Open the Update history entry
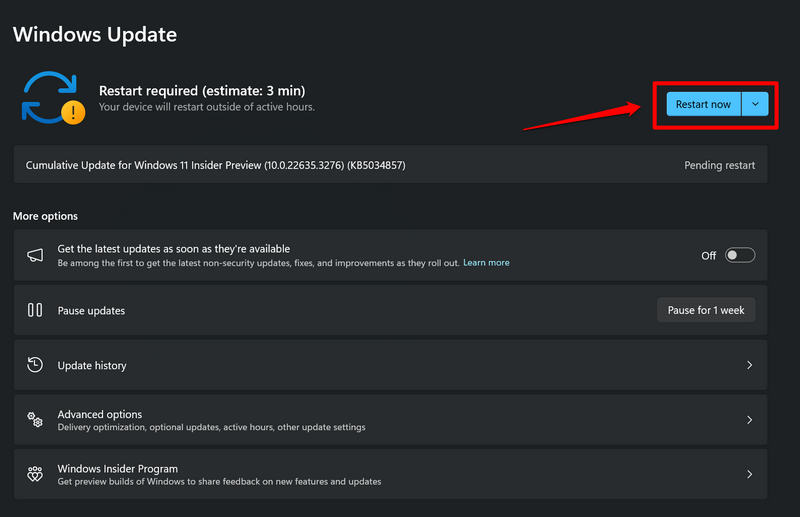The width and height of the screenshot is (800, 517). point(92,366)
